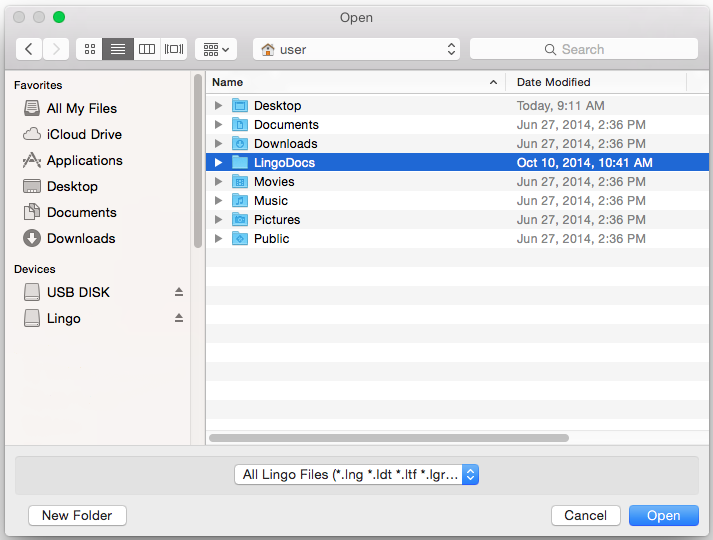Open iCloud Drive in sidebar
Image resolution: width=713 pixels, height=540 pixels.
click(84, 134)
